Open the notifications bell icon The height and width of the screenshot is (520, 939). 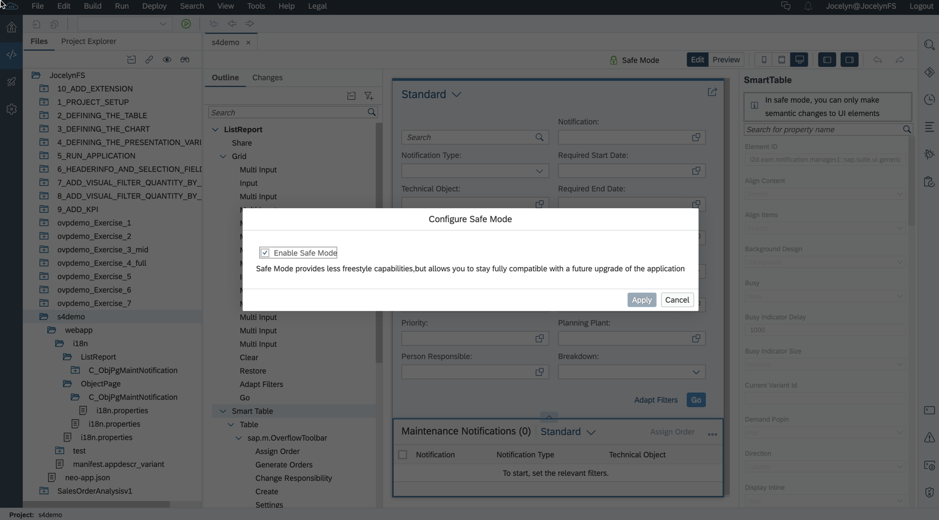tap(808, 6)
